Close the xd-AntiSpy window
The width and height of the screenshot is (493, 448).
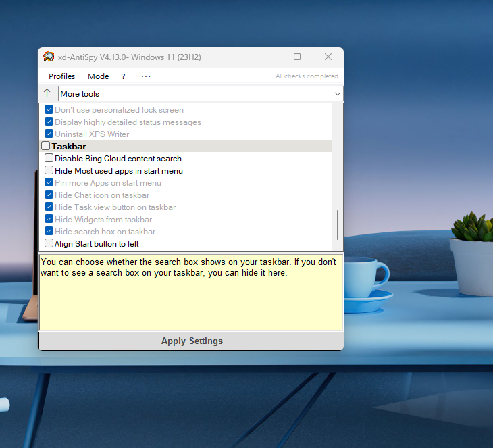point(328,57)
